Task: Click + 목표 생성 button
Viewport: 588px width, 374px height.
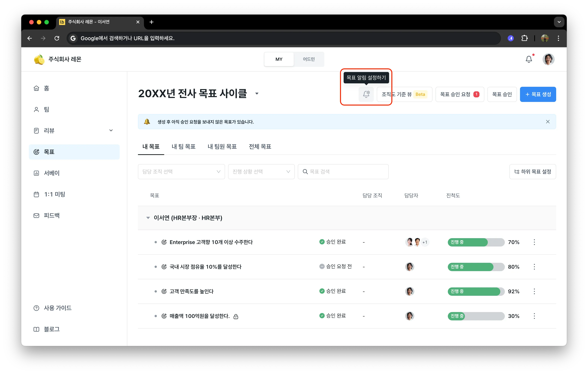Action: pyautogui.click(x=538, y=94)
